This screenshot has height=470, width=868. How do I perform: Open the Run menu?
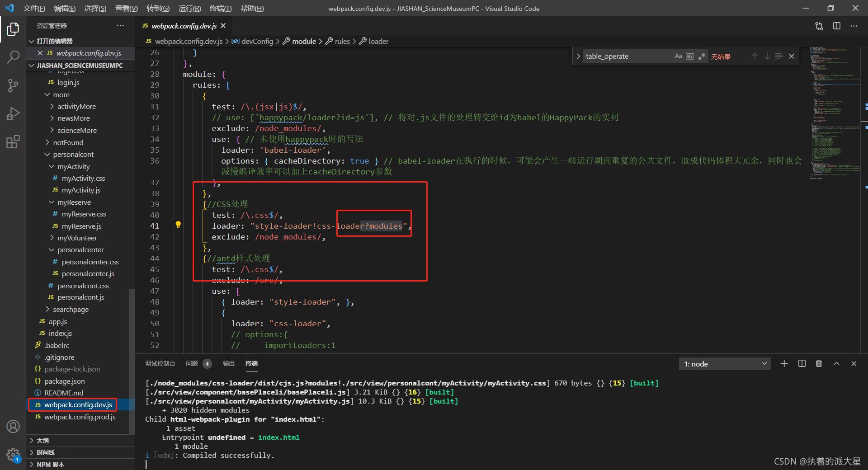click(189, 9)
